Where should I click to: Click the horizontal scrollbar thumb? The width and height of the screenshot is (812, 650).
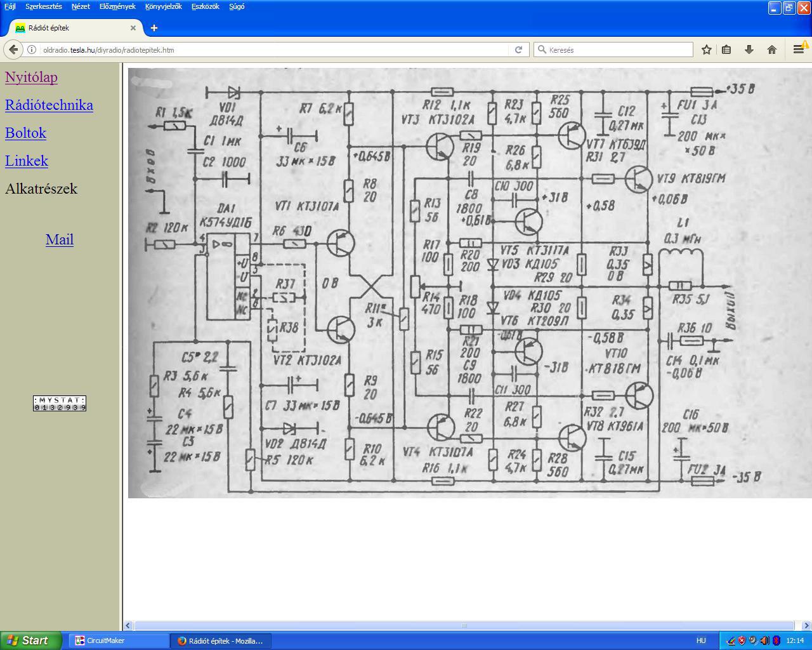464,625
